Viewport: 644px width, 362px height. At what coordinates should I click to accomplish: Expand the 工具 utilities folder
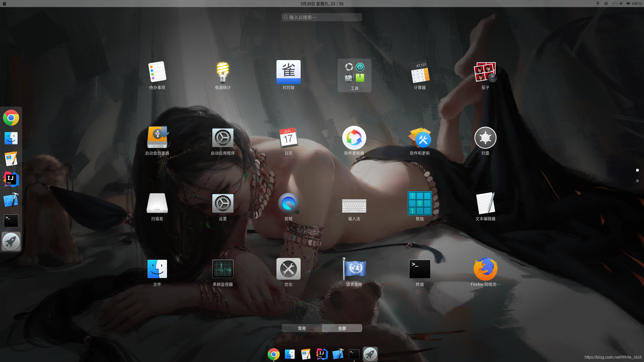click(x=354, y=75)
